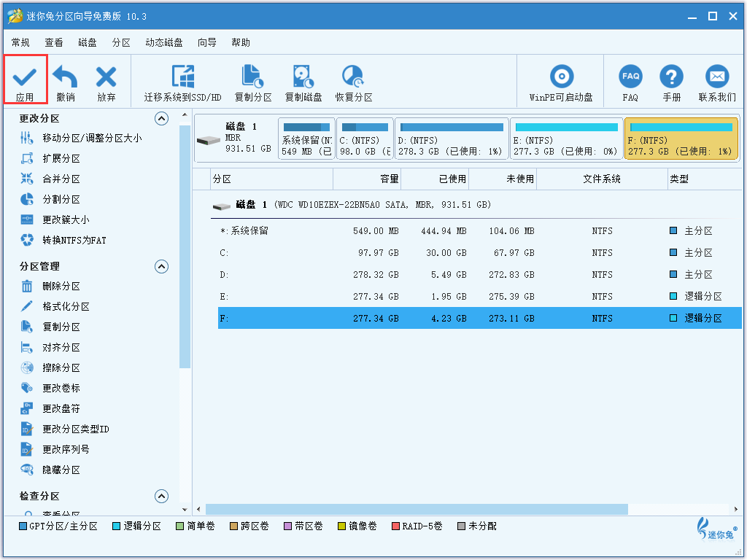Select the F: partition row in list
The width and height of the screenshot is (747, 560).
pos(480,318)
